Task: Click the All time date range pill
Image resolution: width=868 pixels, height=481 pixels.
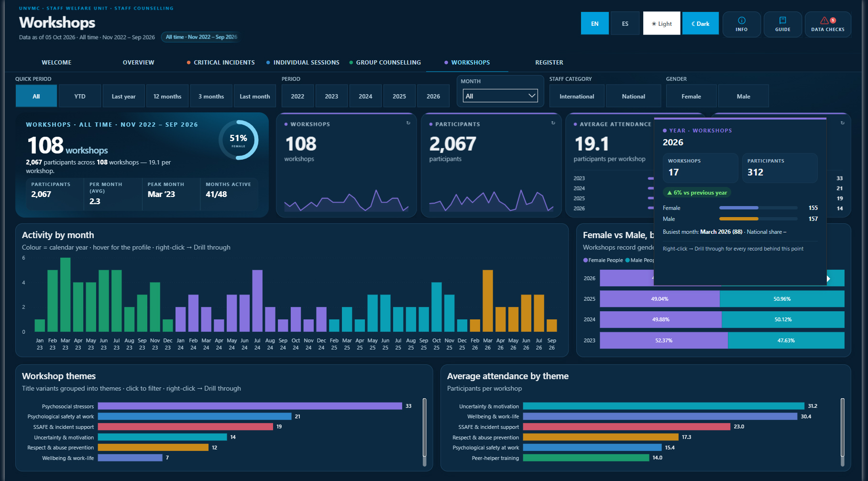Action: click(201, 37)
